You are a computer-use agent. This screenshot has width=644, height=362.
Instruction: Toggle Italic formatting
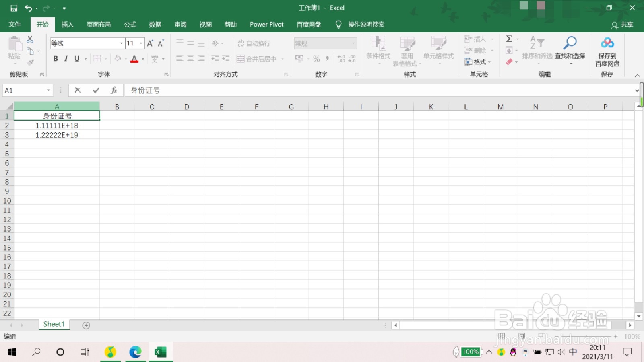click(66, 59)
